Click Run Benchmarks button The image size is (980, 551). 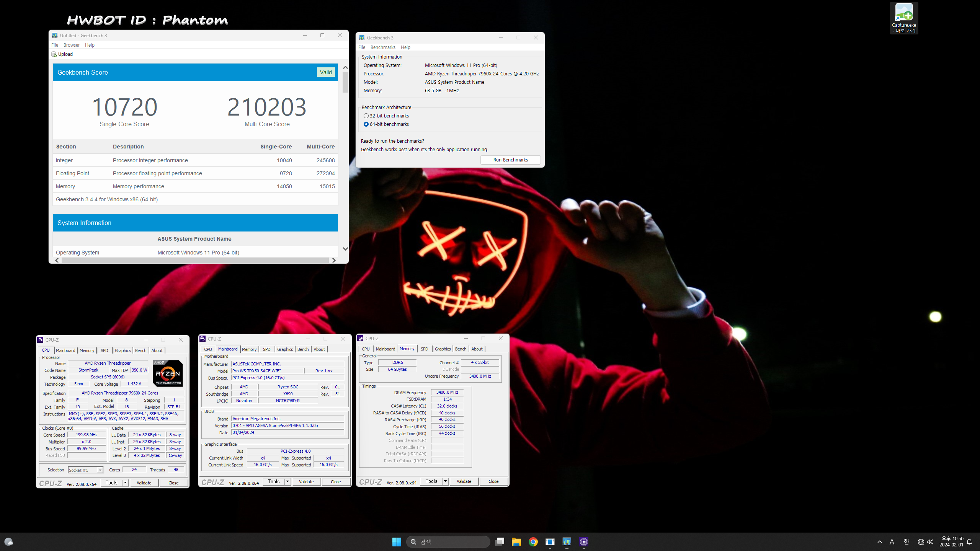click(510, 160)
